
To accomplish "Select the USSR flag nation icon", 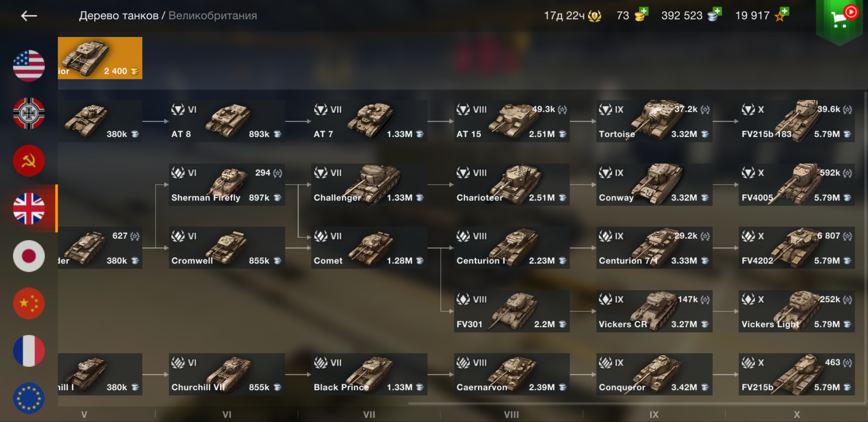I will (29, 161).
